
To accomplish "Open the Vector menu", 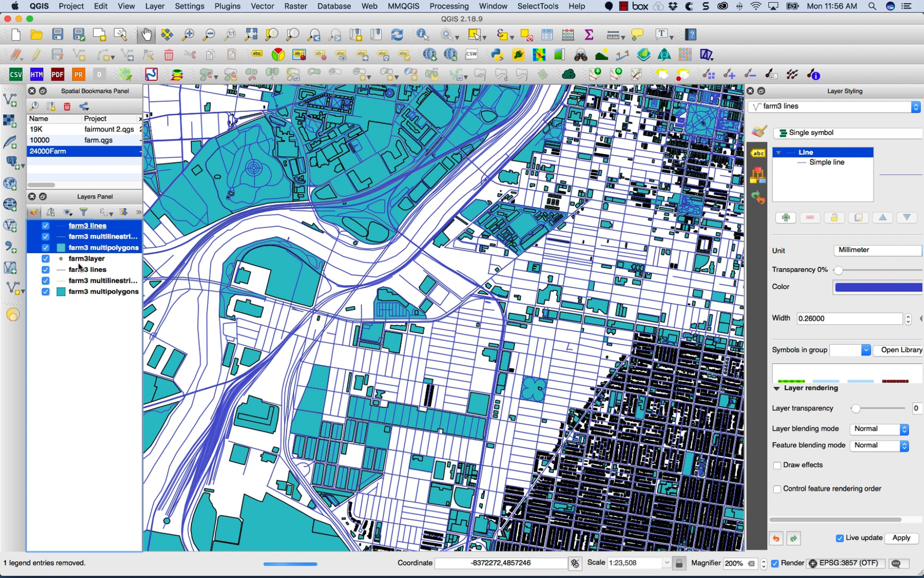I will pyautogui.click(x=262, y=6).
